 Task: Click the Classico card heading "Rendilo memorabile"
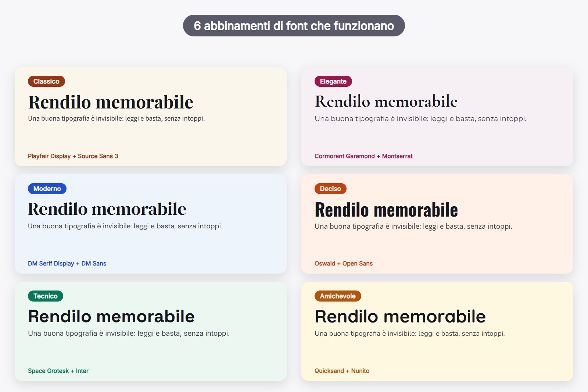click(111, 102)
